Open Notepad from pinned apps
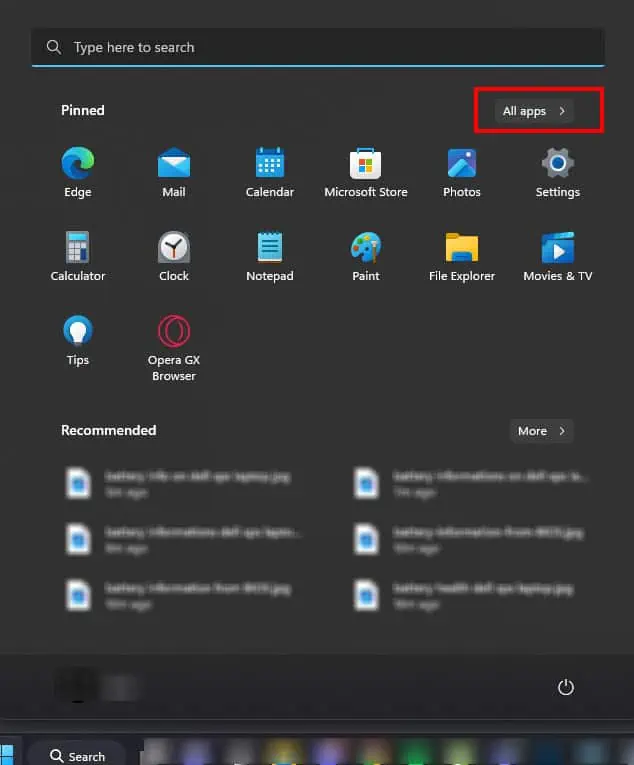Screen dimensions: 634x765 pyautogui.click(x=269, y=256)
